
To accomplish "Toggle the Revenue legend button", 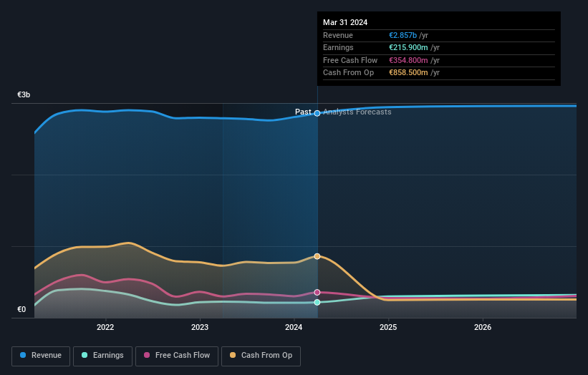I will point(41,356).
